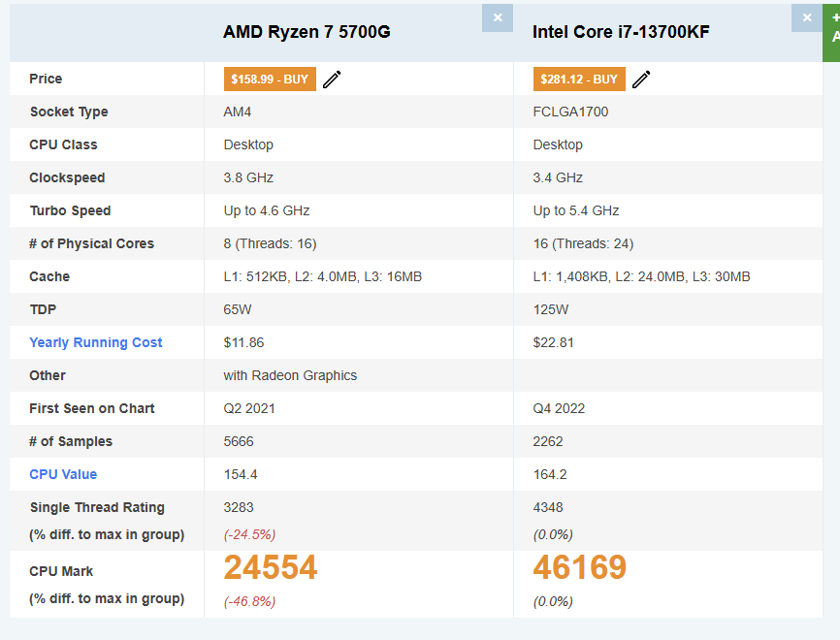The image size is (840, 640).
Task: Click the Single Thread Rating label
Action: (97, 507)
